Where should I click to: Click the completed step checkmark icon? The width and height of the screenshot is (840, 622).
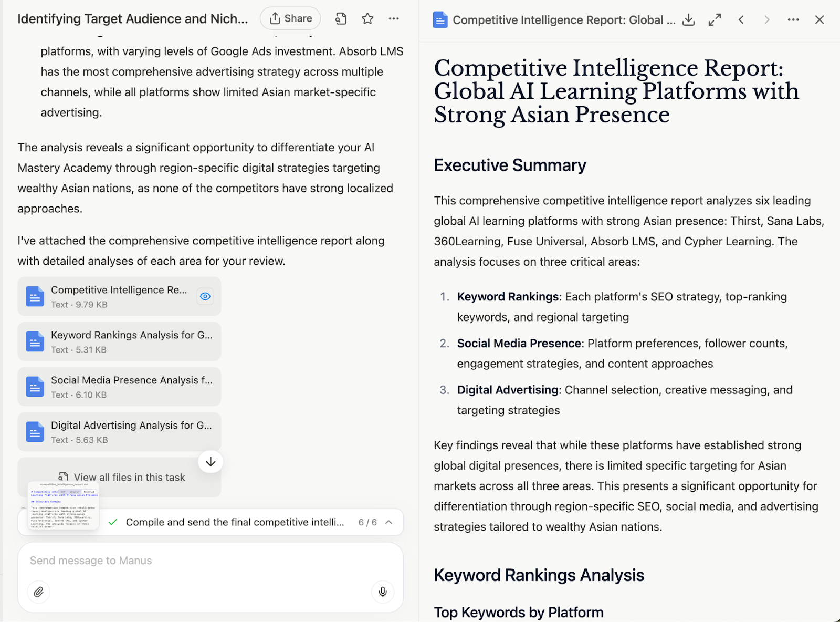[112, 522]
